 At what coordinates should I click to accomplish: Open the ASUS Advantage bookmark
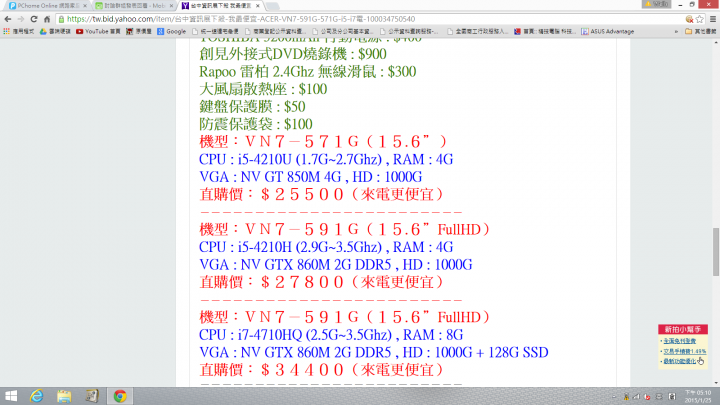click(608, 31)
